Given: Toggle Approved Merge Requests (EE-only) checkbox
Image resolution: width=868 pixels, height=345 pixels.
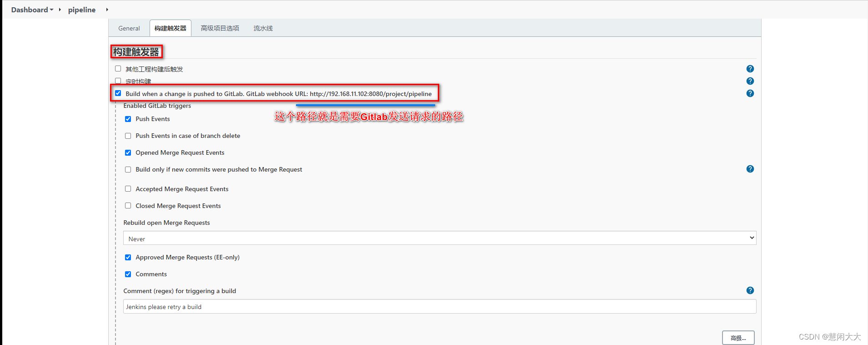Looking at the screenshot, I should [x=128, y=257].
